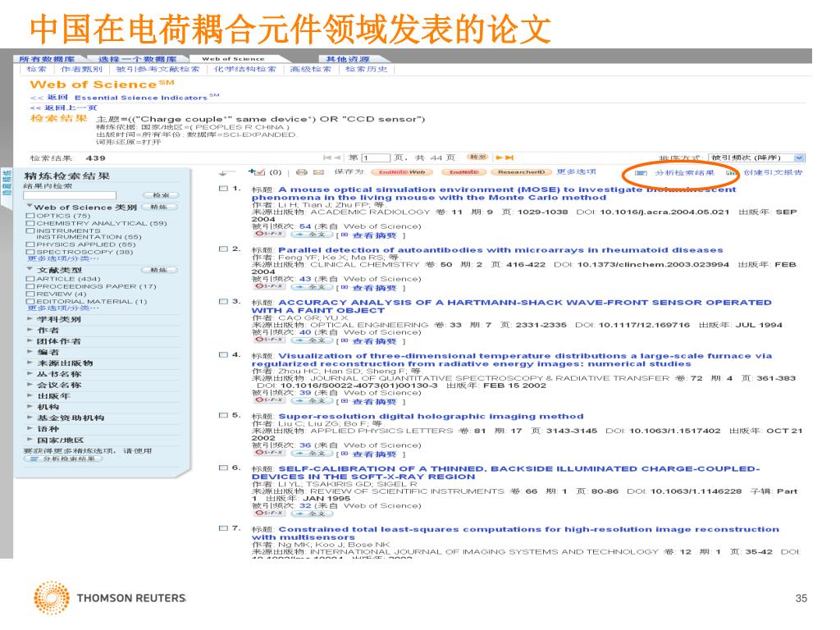Image resolution: width=840 pixels, height=630 pixels.
Task: Check PHYSICS APPLIED (55) box
Action: 30,244
